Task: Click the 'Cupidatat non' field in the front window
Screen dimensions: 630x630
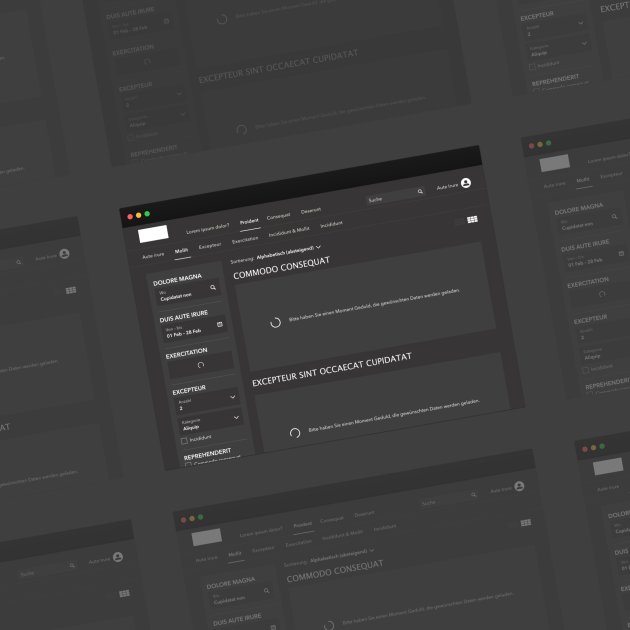Action: (x=188, y=292)
